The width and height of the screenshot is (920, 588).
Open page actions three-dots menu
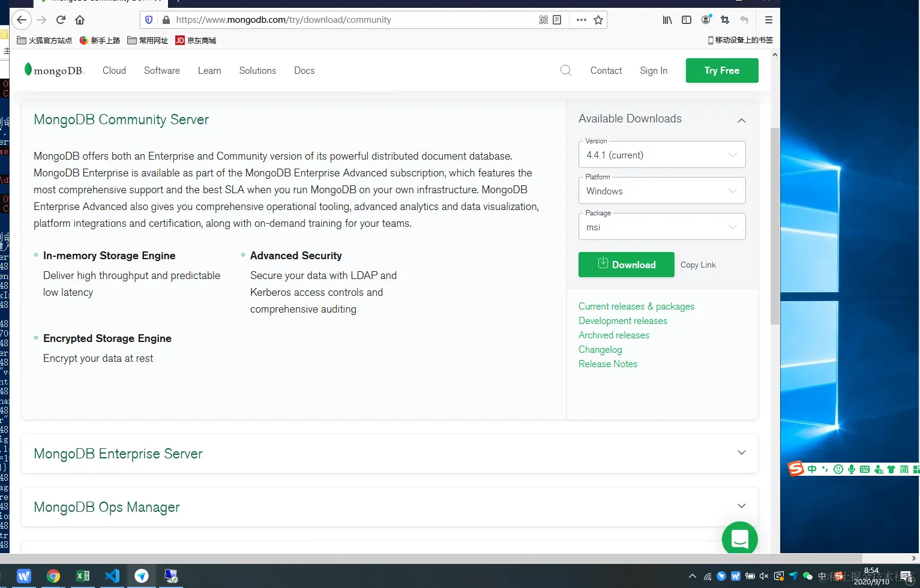(x=581, y=20)
